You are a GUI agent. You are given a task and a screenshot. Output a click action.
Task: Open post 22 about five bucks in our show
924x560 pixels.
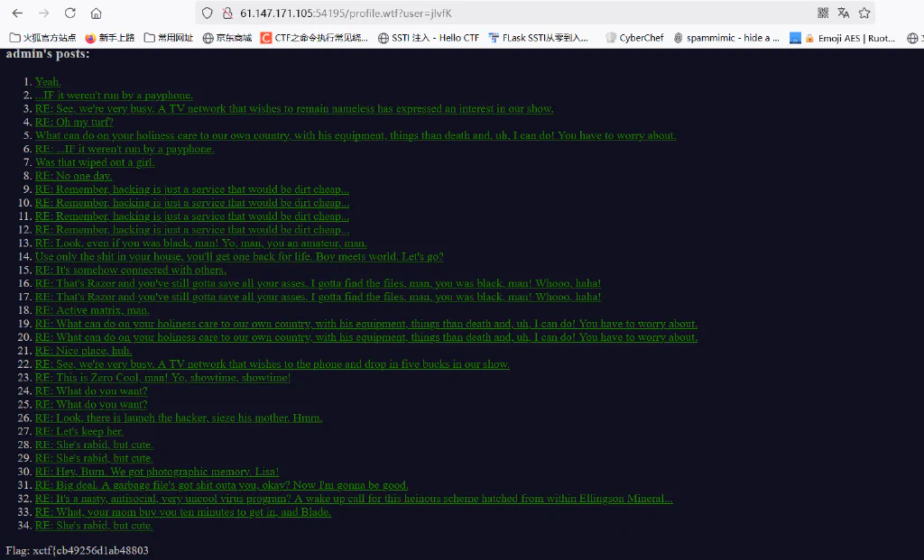pos(273,364)
